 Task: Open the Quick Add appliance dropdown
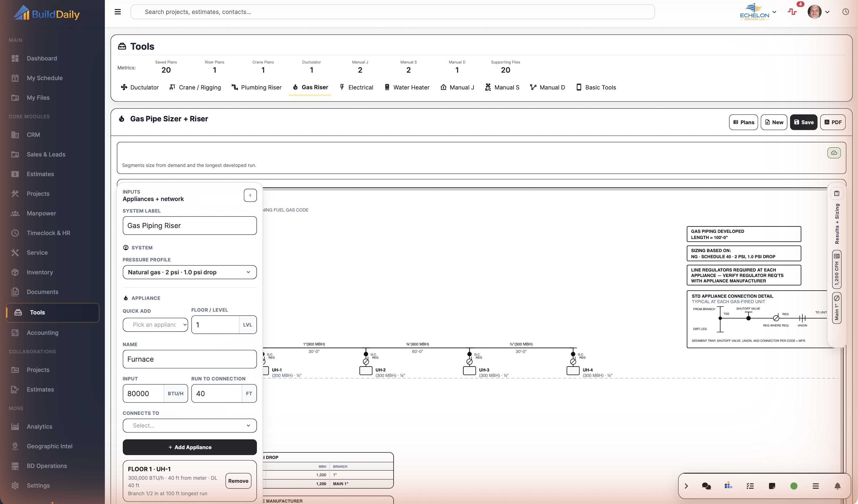tap(155, 325)
